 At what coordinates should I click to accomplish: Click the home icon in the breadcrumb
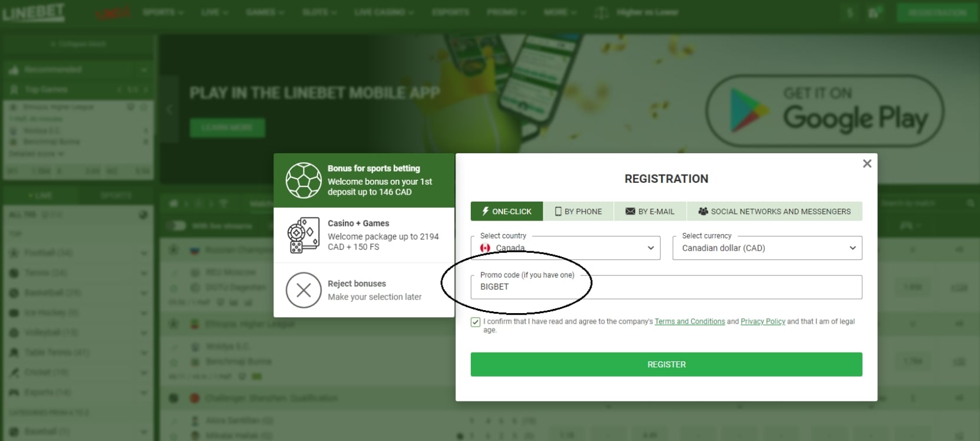(x=173, y=203)
